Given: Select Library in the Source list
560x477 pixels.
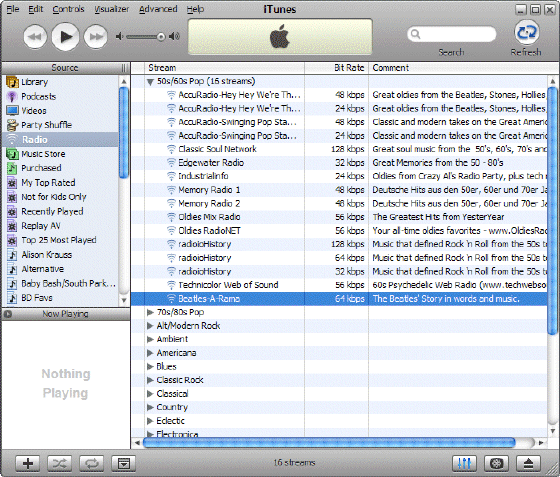Looking at the screenshot, I should coord(60,82).
